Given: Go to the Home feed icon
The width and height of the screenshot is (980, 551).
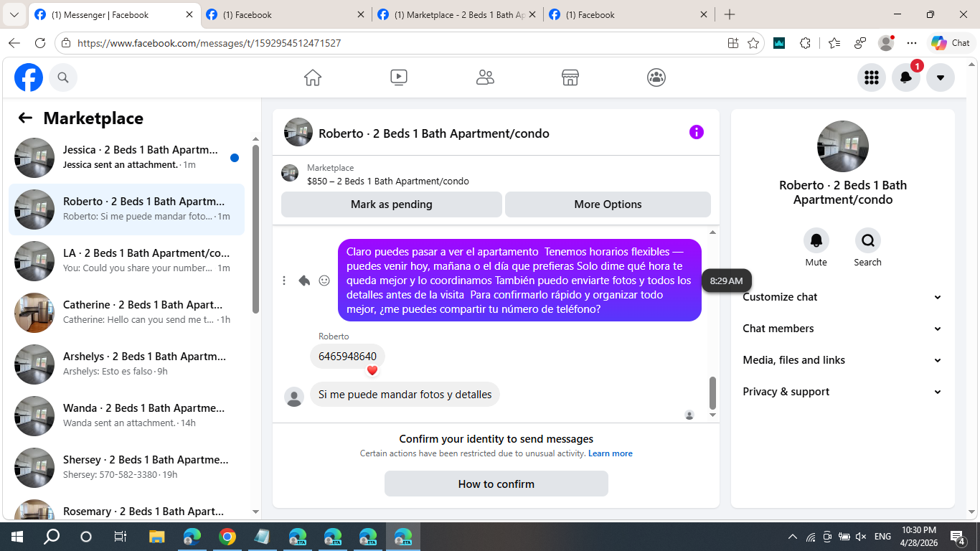Looking at the screenshot, I should pyautogui.click(x=313, y=77).
